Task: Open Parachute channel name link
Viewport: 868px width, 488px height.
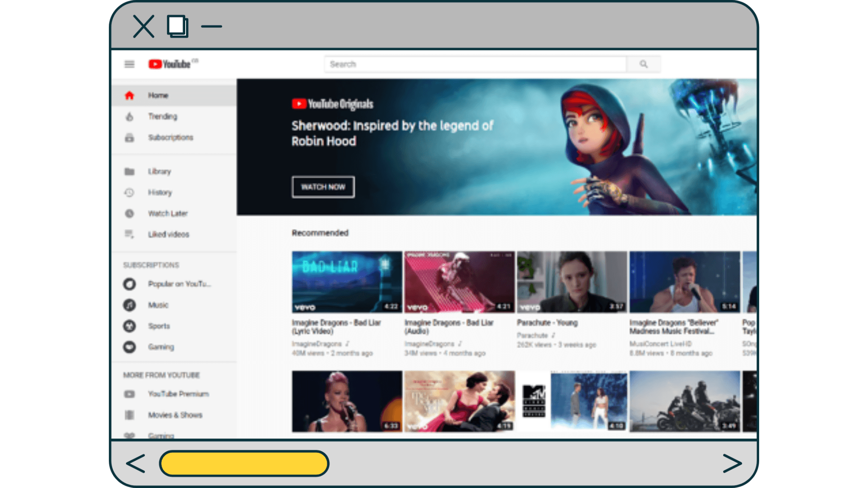Action: click(x=532, y=335)
